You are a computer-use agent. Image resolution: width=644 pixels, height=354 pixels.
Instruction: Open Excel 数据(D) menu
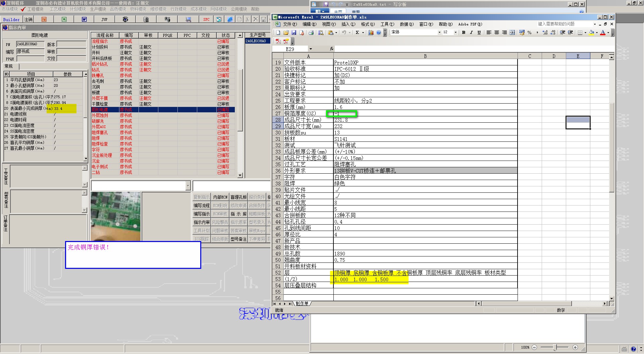pyautogui.click(x=407, y=24)
